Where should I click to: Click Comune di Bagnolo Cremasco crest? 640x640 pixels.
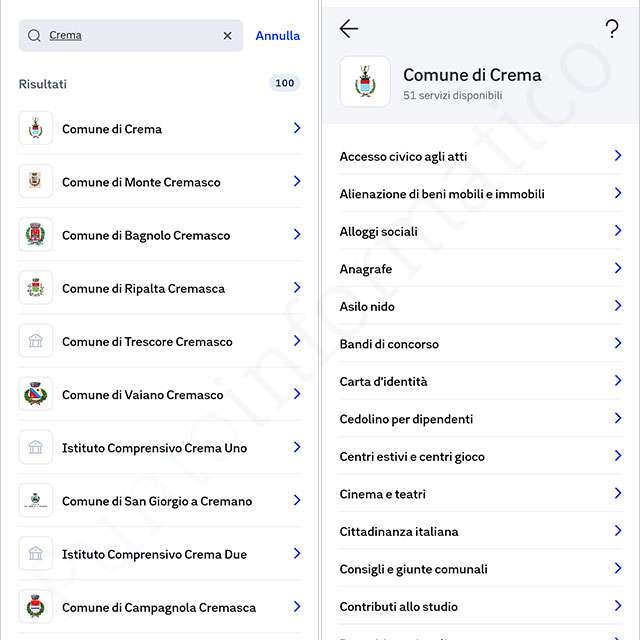36,234
